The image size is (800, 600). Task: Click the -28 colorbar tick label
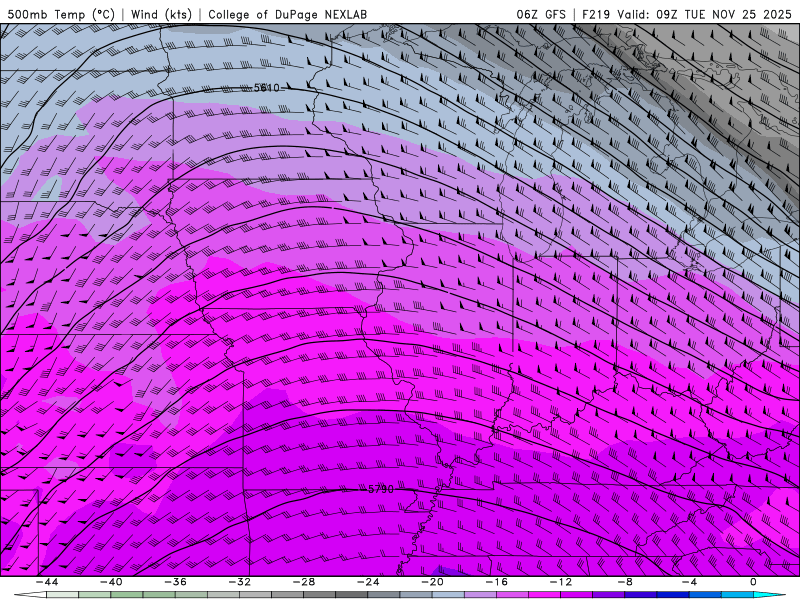click(x=304, y=582)
